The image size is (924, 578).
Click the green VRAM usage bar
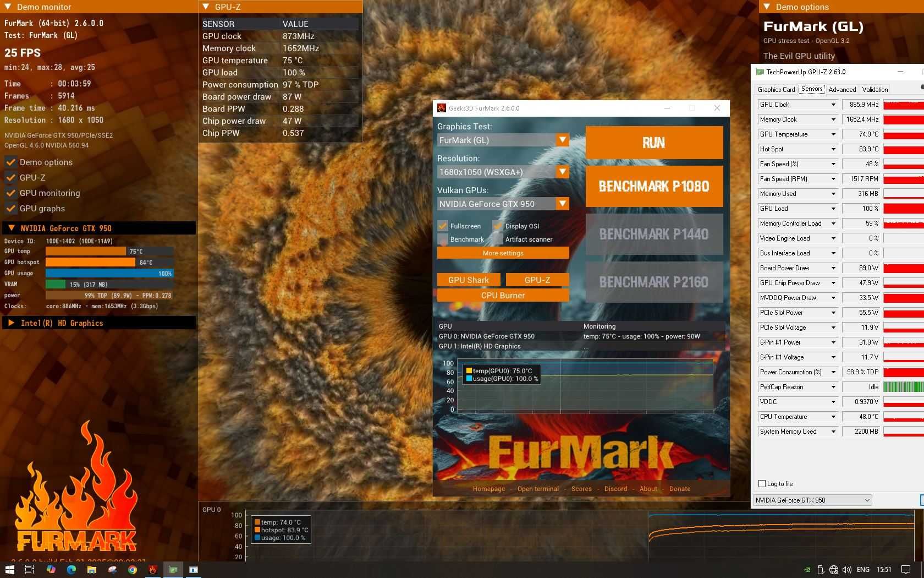coord(56,284)
